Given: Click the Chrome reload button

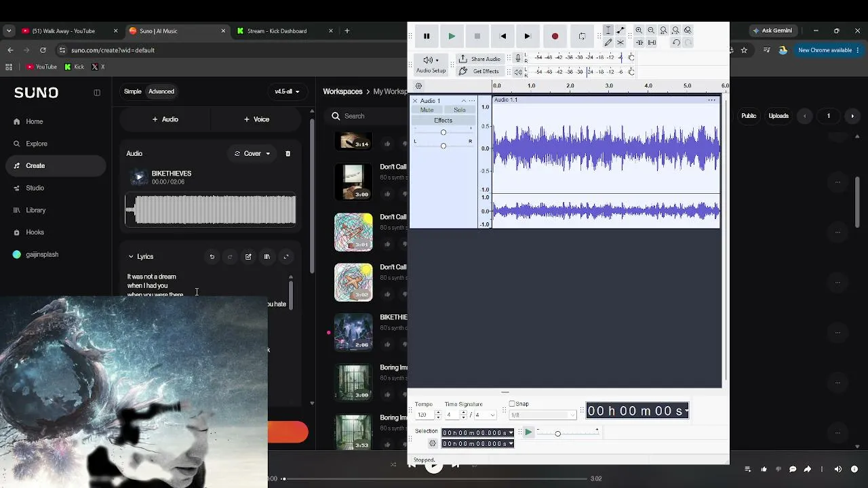Looking at the screenshot, I should tap(43, 50).
